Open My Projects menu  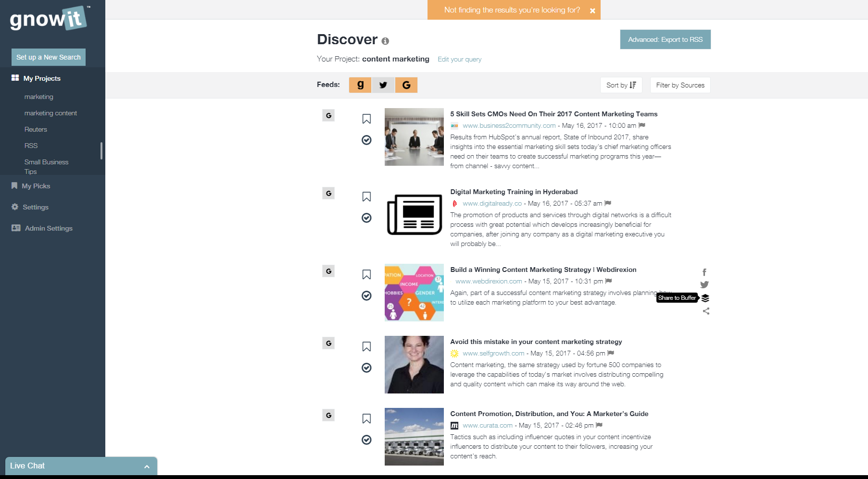pyautogui.click(x=36, y=78)
